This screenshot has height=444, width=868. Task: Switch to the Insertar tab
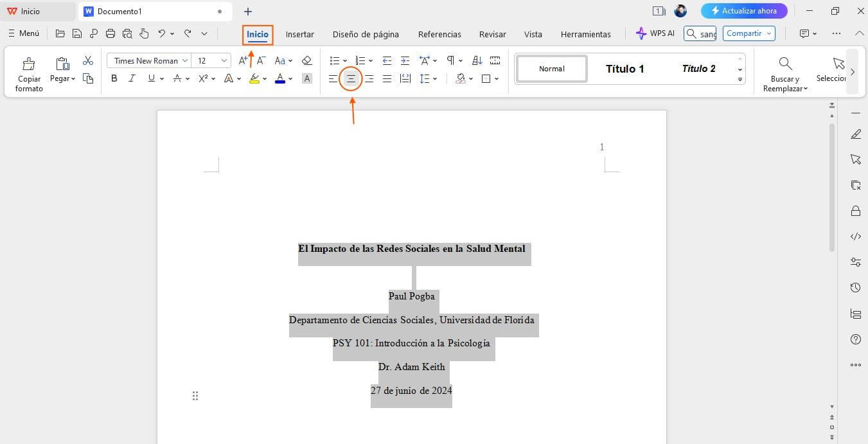pos(299,34)
